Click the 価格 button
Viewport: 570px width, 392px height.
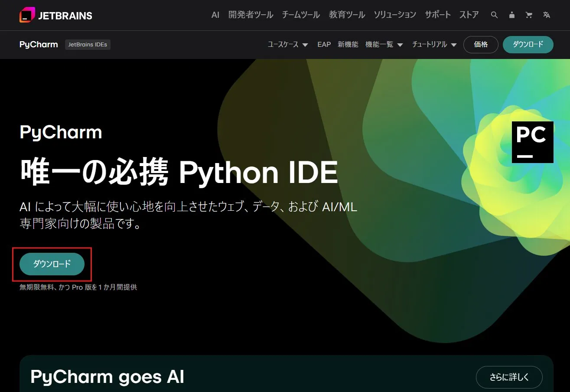tap(481, 44)
